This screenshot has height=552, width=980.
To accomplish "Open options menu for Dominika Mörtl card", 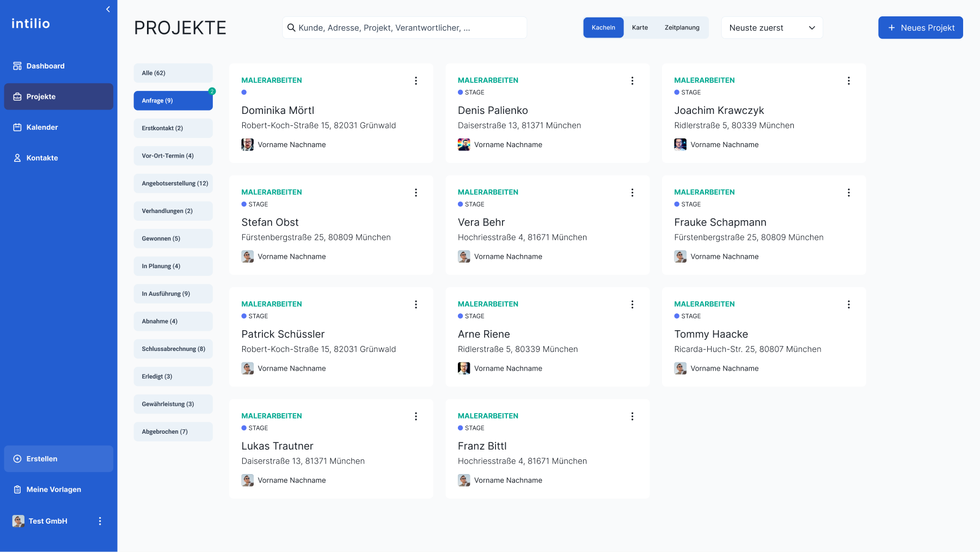I will (416, 81).
